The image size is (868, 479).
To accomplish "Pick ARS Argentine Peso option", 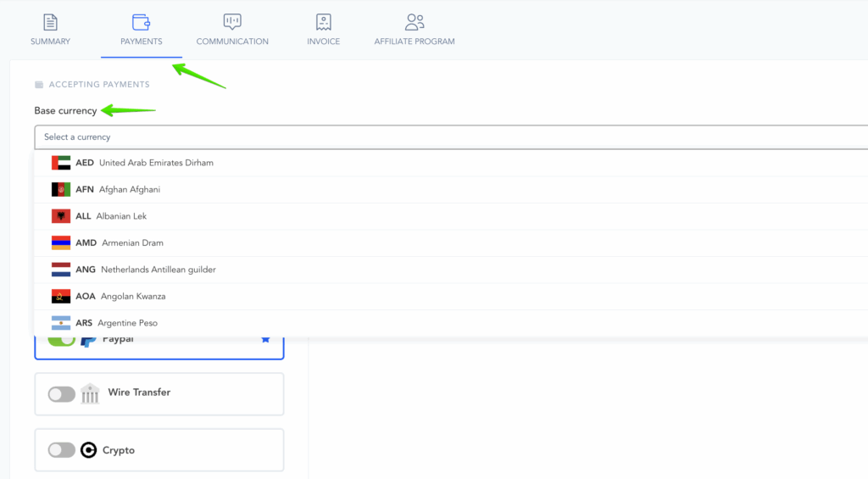I will tap(127, 323).
